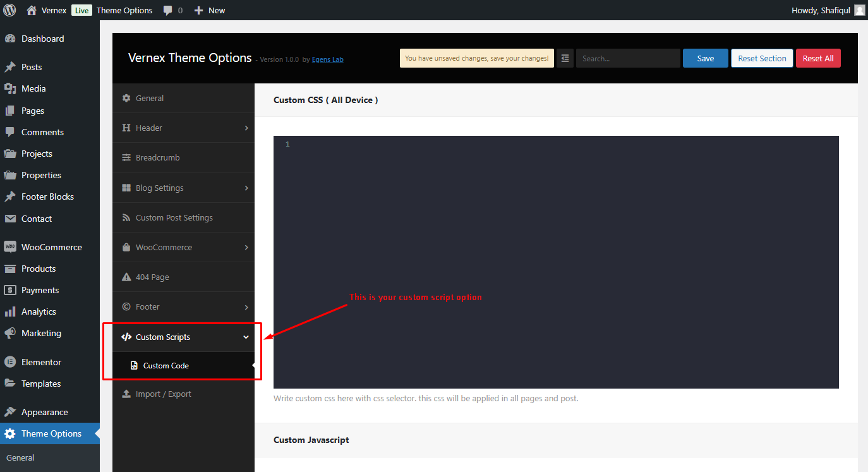Click the Media icon in sidebar
The width and height of the screenshot is (868, 472).
pyautogui.click(x=10, y=88)
